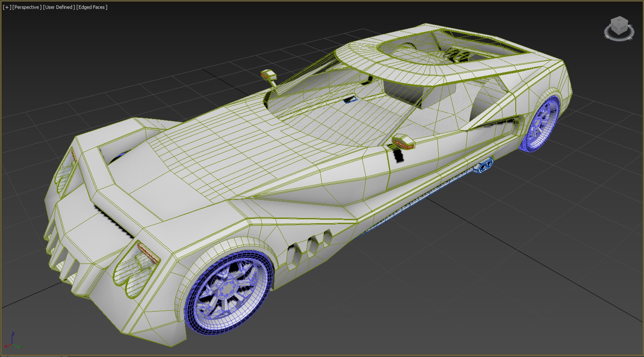This screenshot has width=644, height=357.
Task: Select the left side mirror of the car
Action: [269, 76]
